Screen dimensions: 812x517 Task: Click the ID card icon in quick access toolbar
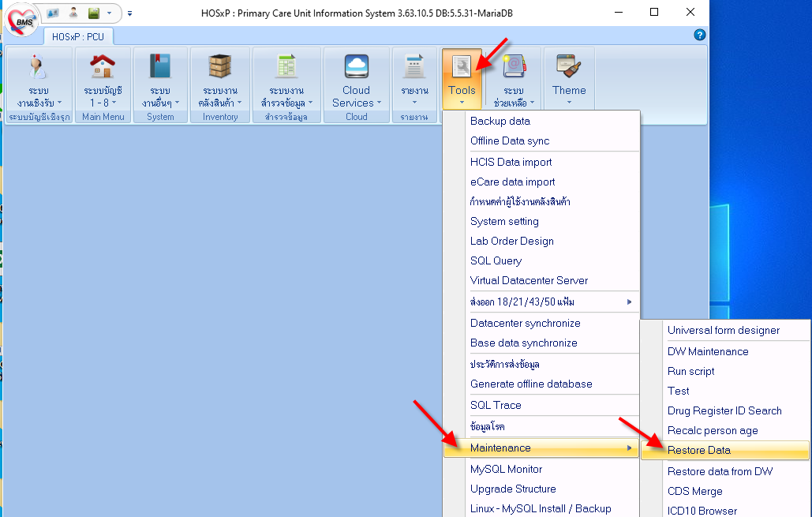[52, 13]
